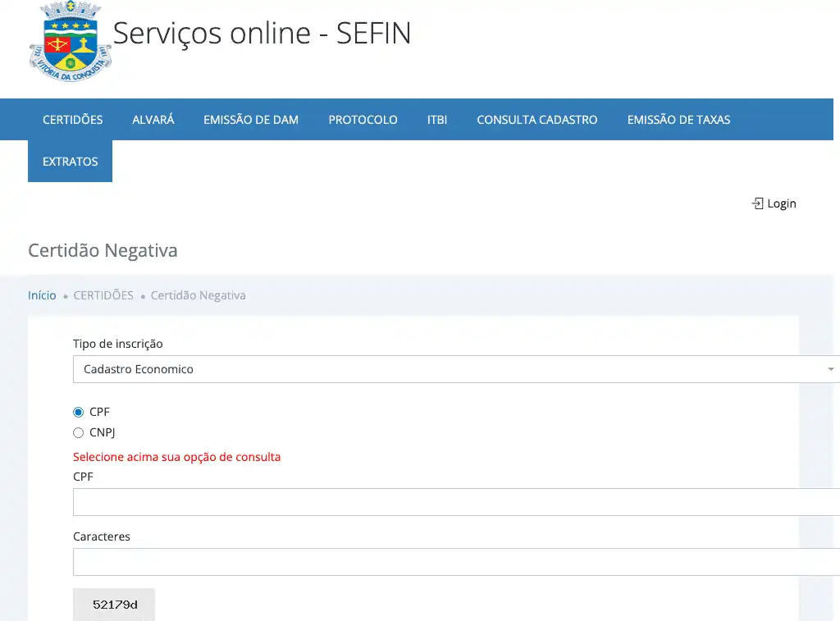Open the ITBI menu

pos(437,120)
